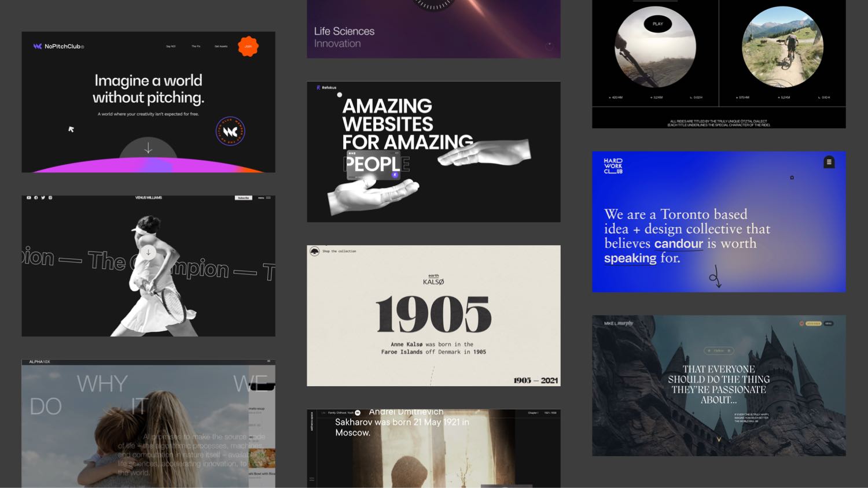Click the '1905 – 2021' timeline label

(x=535, y=380)
